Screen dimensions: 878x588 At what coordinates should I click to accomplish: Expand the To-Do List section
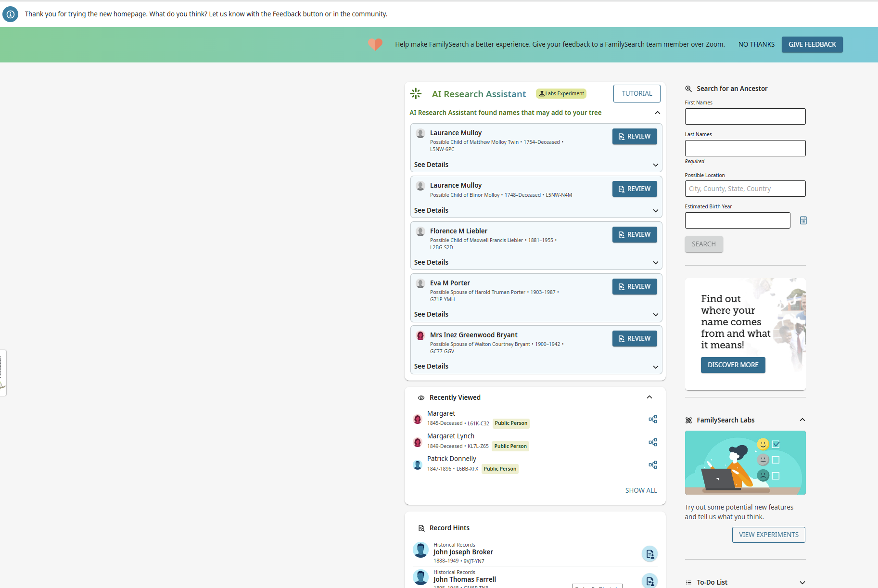802,582
